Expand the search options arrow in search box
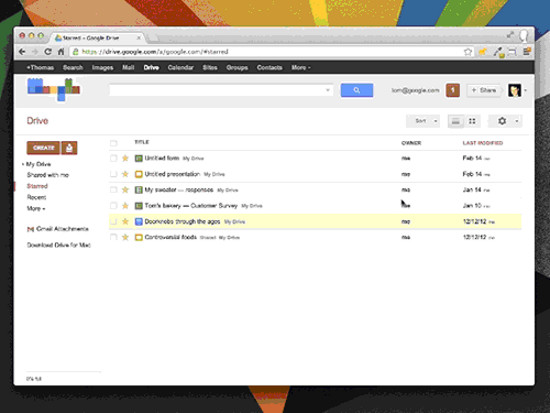 328,90
